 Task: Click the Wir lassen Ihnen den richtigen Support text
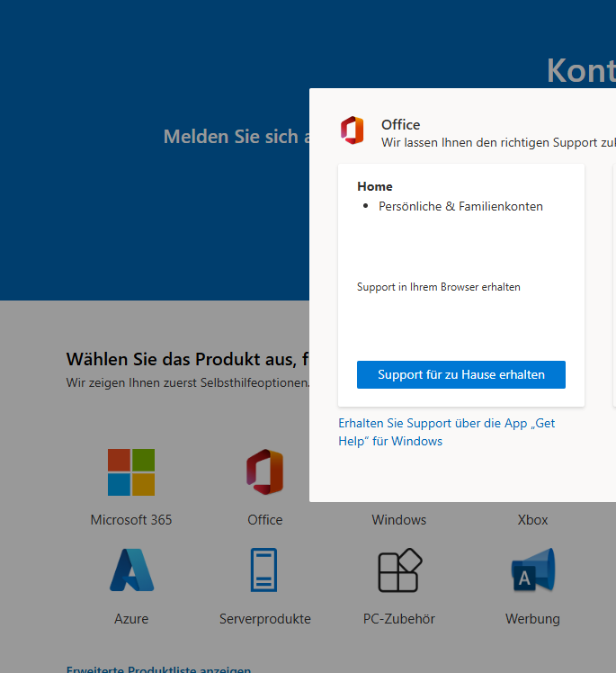tap(498, 142)
